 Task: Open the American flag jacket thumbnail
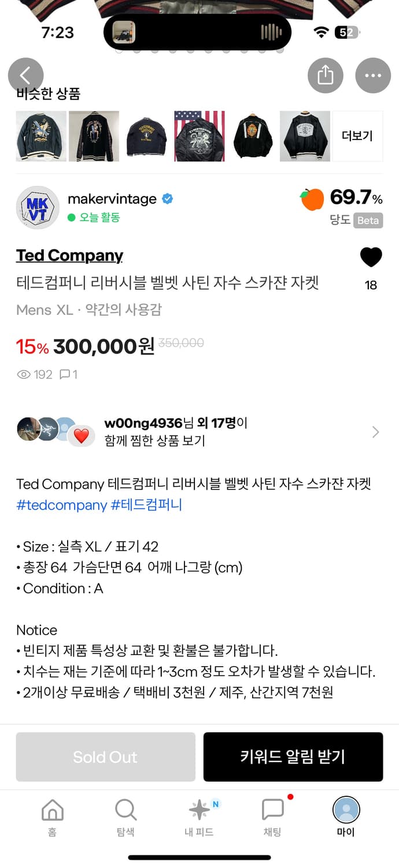tap(199, 136)
